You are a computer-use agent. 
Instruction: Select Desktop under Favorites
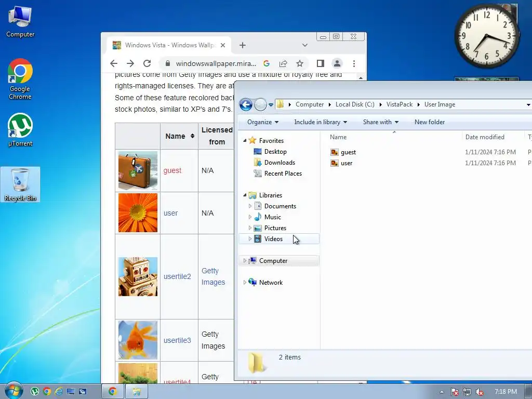(275, 152)
